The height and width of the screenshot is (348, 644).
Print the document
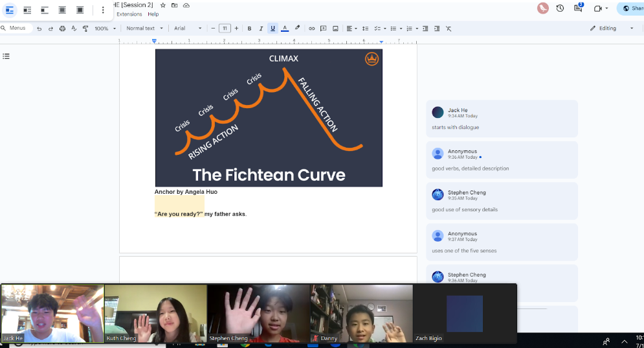point(62,29)
